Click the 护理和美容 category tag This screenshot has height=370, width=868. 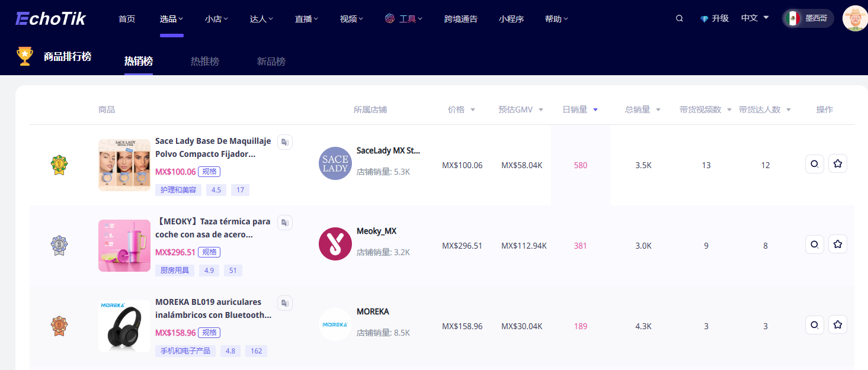pyautogui.click(x=178, y=190)
